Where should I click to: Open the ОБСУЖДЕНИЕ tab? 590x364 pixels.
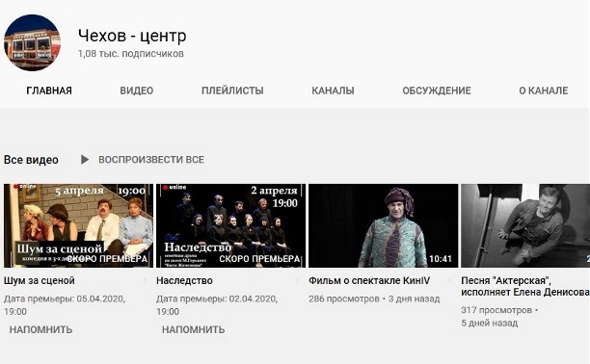[437, 91]
